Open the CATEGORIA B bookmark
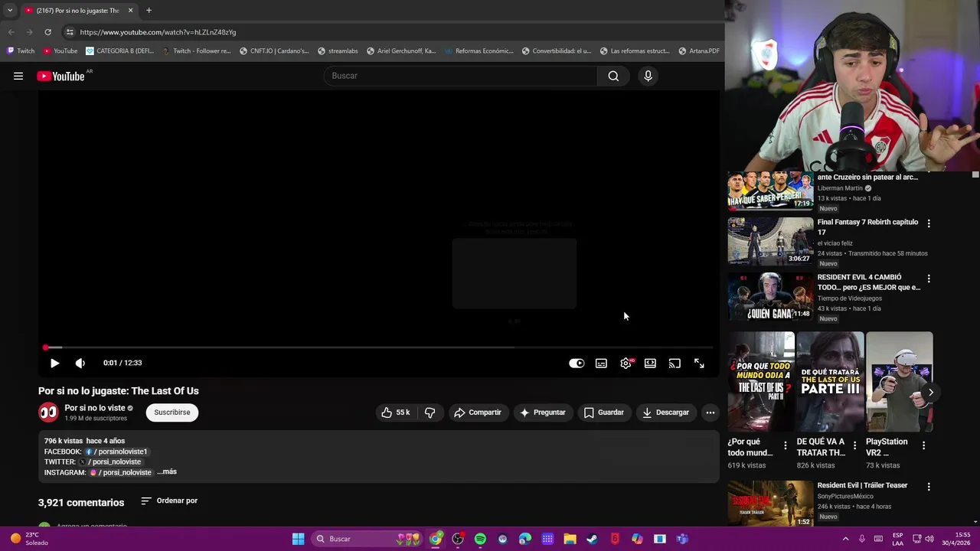 (x=120, y=51)
